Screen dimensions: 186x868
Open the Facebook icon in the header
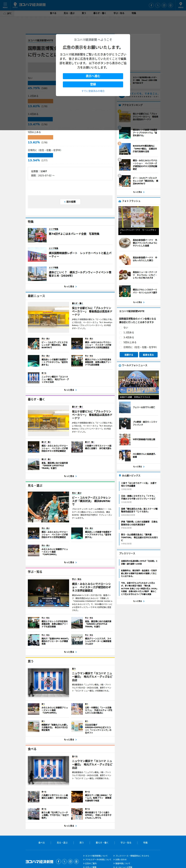tap(151, 5)
